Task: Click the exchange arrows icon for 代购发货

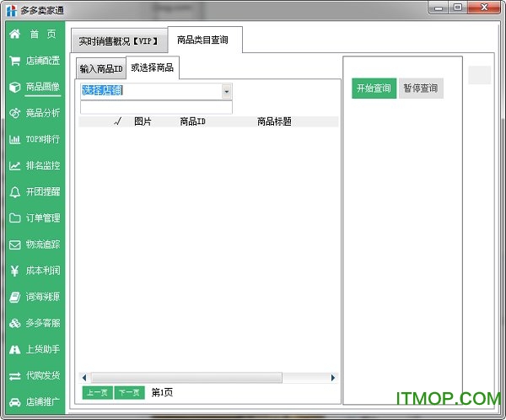Action: pyautogui.click(x=15, y=376)
